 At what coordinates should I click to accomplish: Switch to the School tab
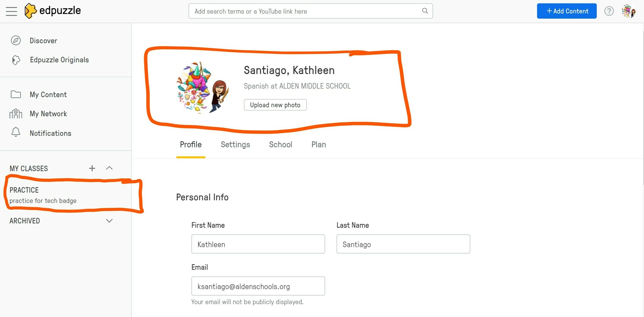point(280,145)
